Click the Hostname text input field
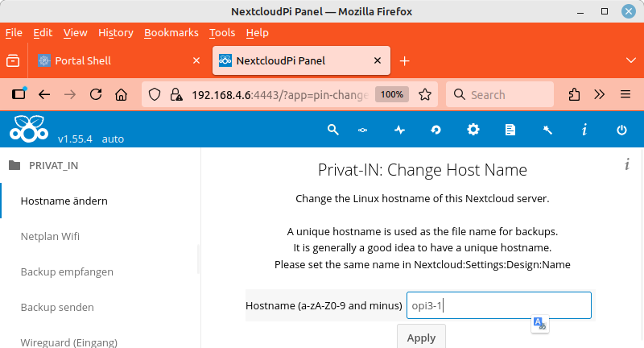This screenshot has height=348, width=644. pos(498,305)
